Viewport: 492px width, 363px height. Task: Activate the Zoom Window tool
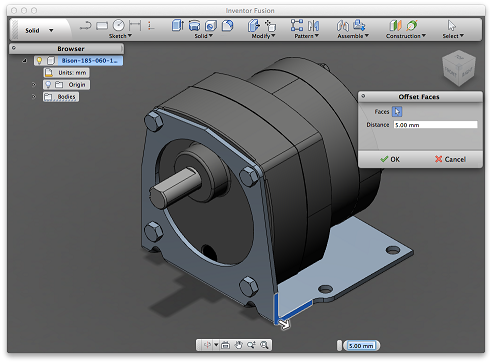(x=264, y=345)
